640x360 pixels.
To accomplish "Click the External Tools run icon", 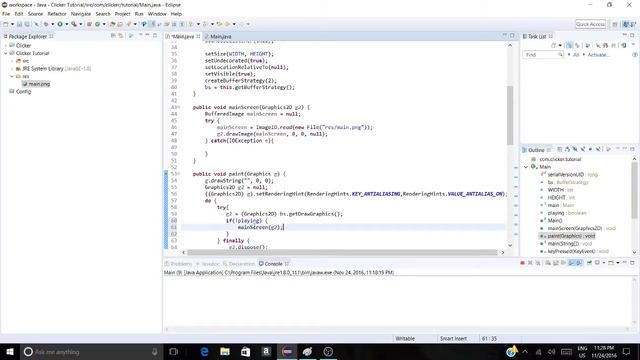I will click(x=74, y=24).
